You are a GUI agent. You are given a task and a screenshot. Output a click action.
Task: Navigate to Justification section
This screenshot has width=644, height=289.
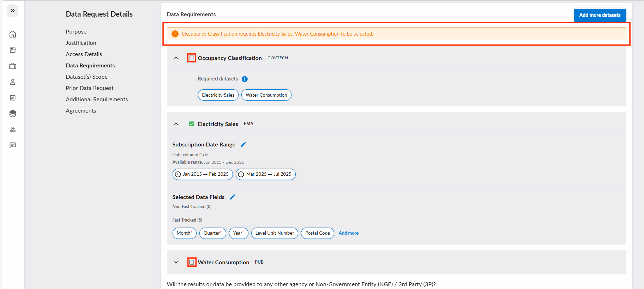click(81, 43)
